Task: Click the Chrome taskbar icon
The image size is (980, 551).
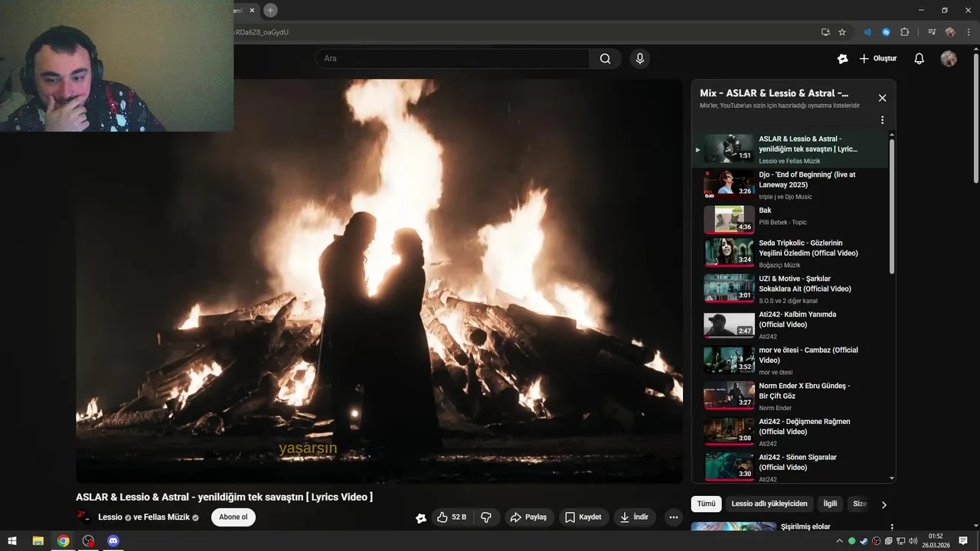Action: tap(63, 541)
